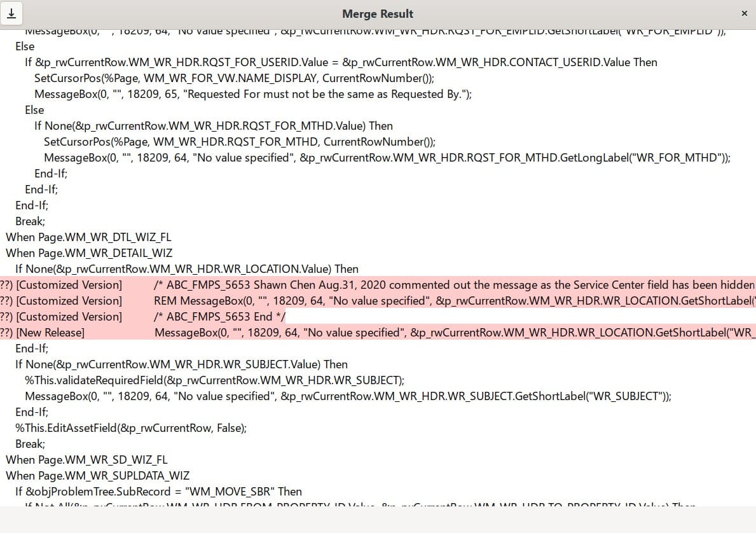
Task: Click the %This.EditAssetField line
Action: click(x=130, y=428)
